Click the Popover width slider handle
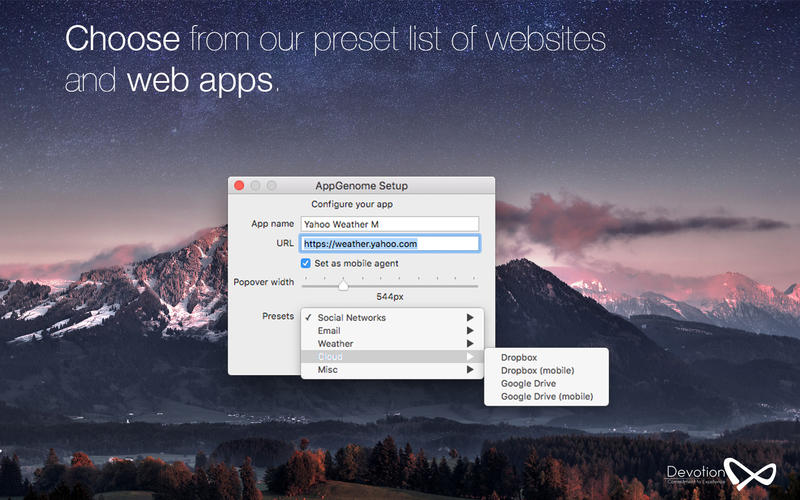Viewport: 800px width, 500px height. 343,285
